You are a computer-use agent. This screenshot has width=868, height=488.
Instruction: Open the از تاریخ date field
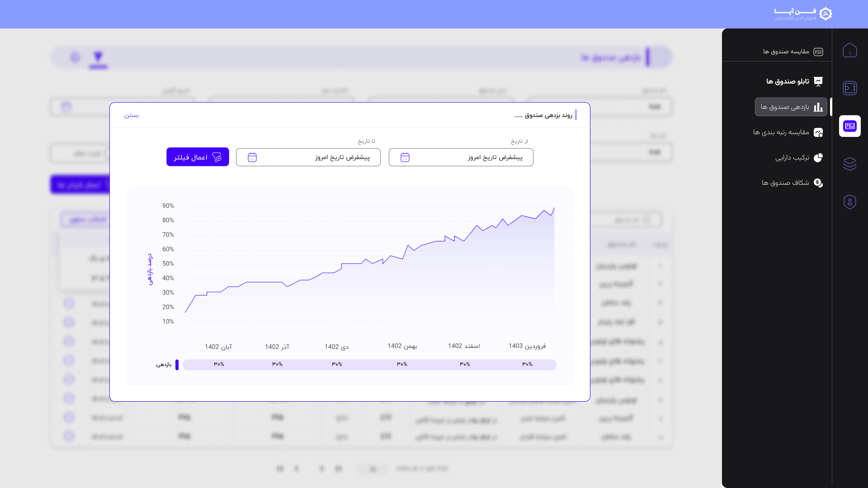[461, 157]
